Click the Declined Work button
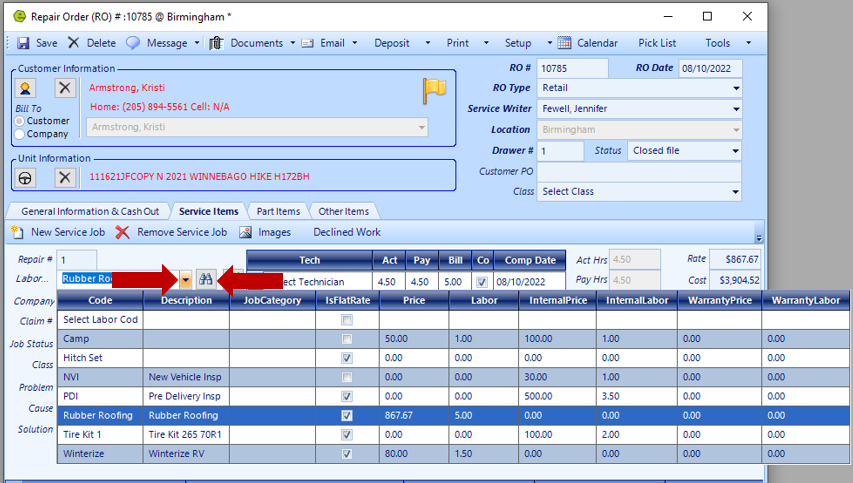Image resolution: width=853 pixels, height=483 pixels. point(347,232)
